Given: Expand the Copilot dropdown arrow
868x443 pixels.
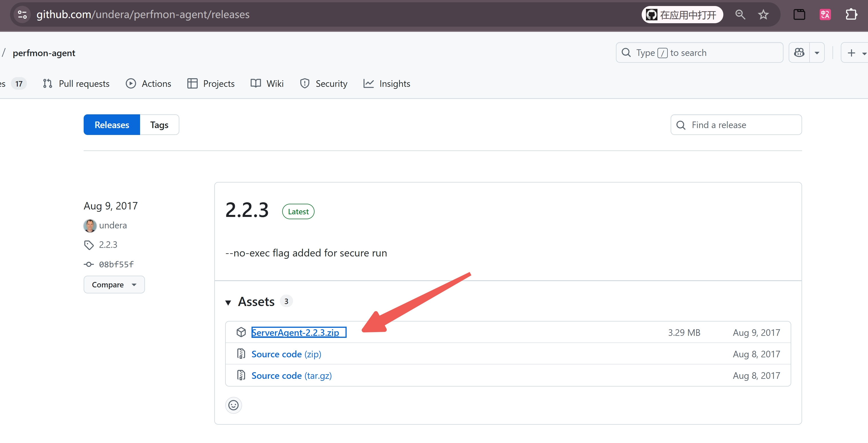Looking at the screenshot, I should 817,53.
